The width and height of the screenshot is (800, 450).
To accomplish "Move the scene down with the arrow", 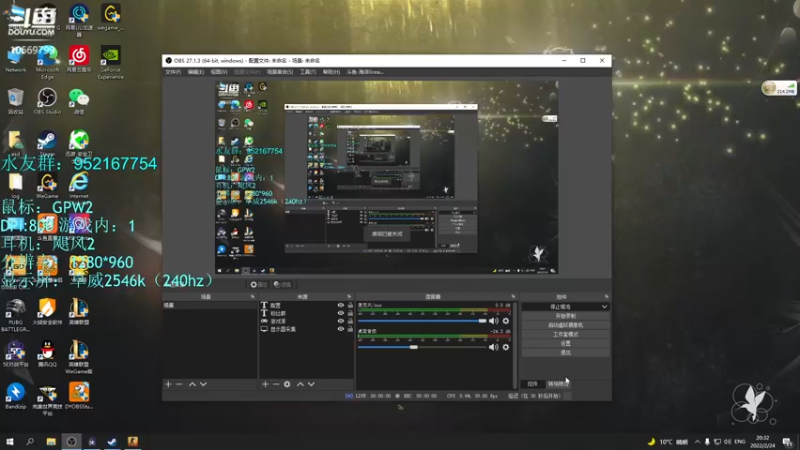I will pyautogui.click(x=203, y=384).
